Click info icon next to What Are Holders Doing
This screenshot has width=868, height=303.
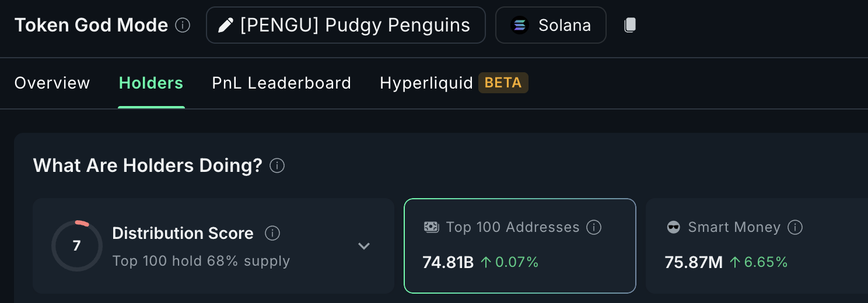pyautogui.click(x=277, y=166)
